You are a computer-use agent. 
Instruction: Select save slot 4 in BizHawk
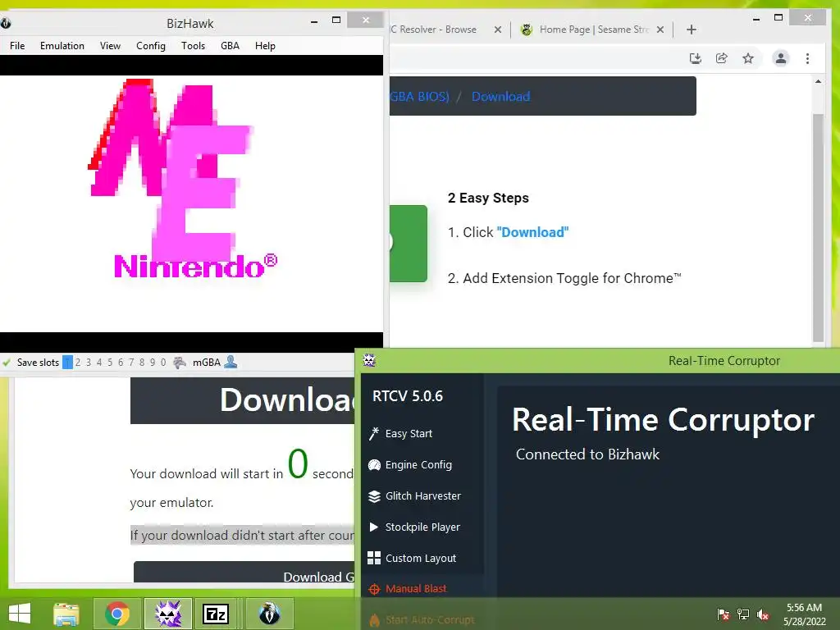(99, 362)
